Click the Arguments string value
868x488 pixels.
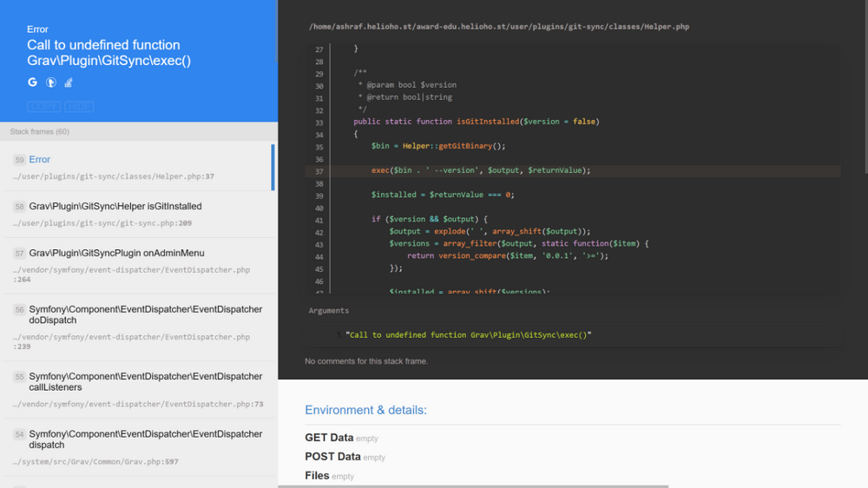(x=469, y=335)
